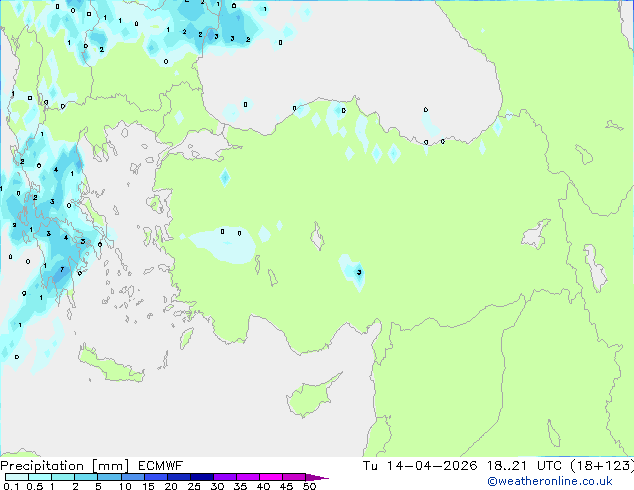This screenshot has width=634, height=490.
Task: Choose the legend swatch for 20 to 25 mm
Action: pos(178,477)
